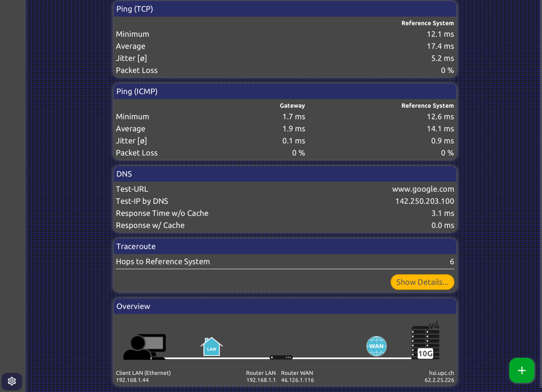The width and height of the screenshot is (542, 392).
Task: Click the client computer user icon
Action: (x=144, y=347)
